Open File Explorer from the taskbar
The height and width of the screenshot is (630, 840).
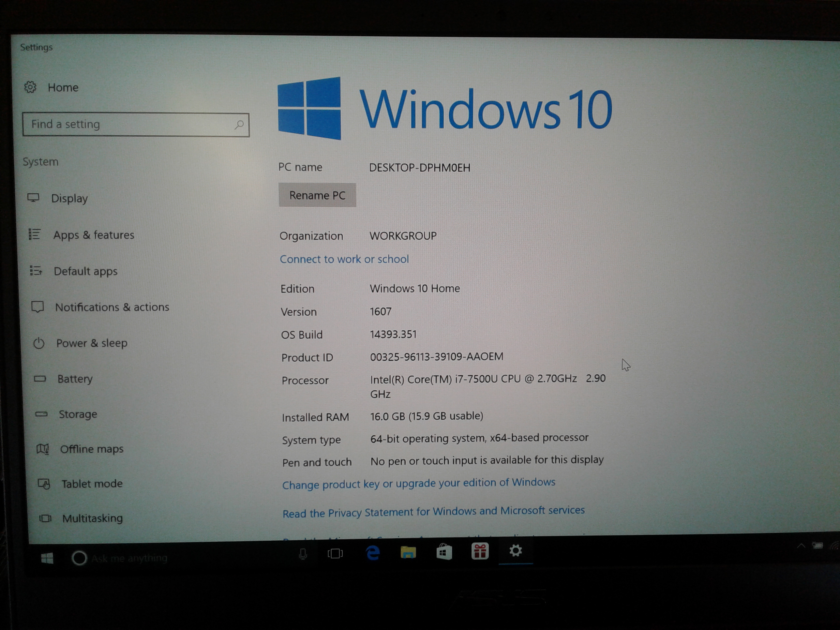pos(408,552)
